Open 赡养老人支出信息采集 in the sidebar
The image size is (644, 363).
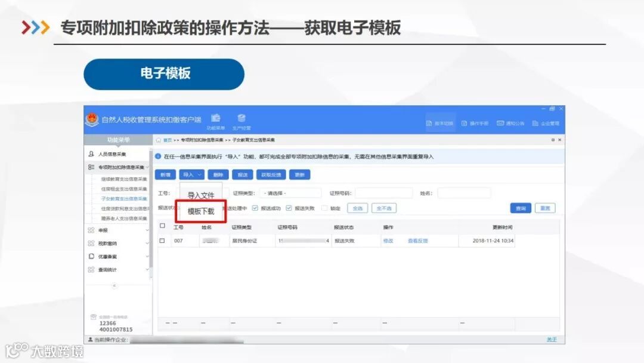point(124,219)
